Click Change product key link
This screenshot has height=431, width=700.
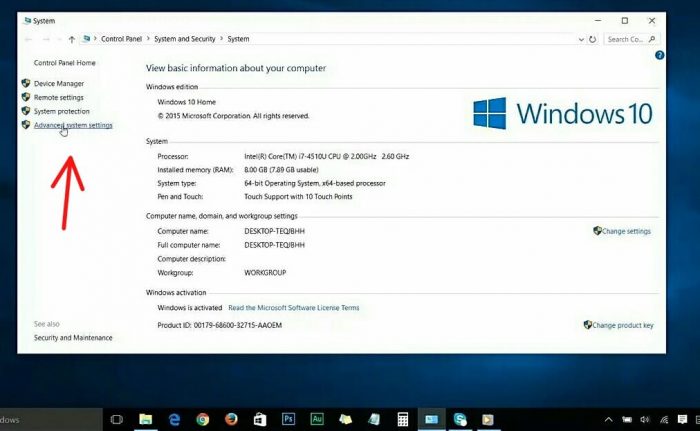623,325
